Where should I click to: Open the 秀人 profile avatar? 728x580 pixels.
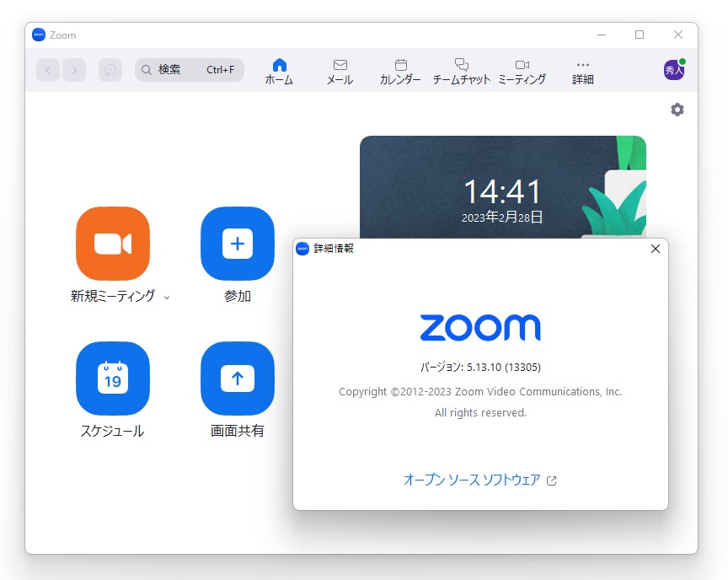[x=673, y=70]
